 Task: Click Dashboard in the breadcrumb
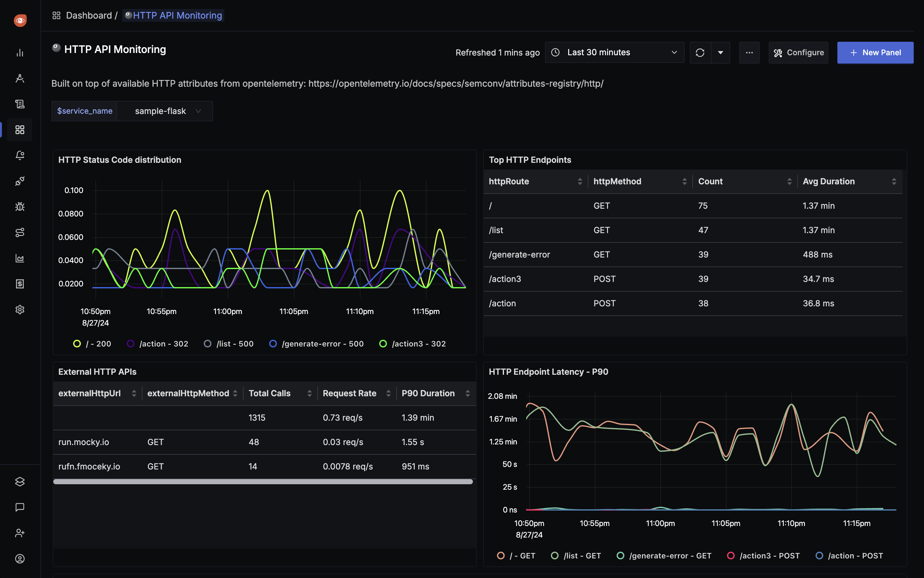[89, 15]
